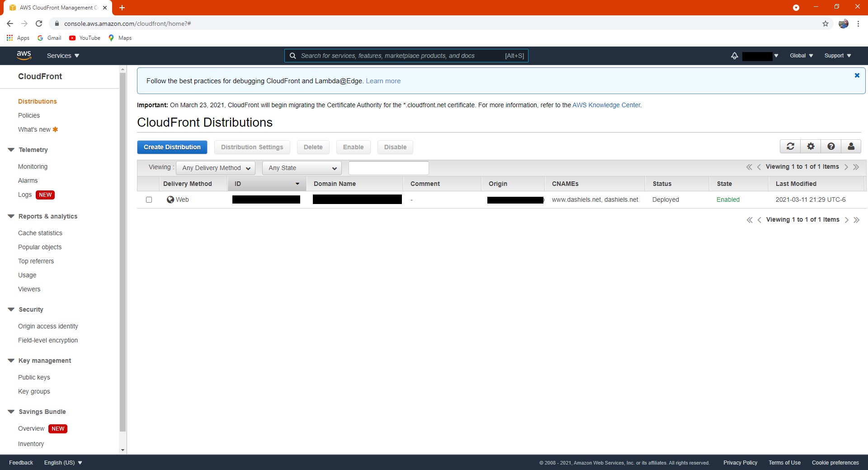Viewport: 868px width, 470px height.
Task: Open the Services menu
Action: click(x=63, y=56)
